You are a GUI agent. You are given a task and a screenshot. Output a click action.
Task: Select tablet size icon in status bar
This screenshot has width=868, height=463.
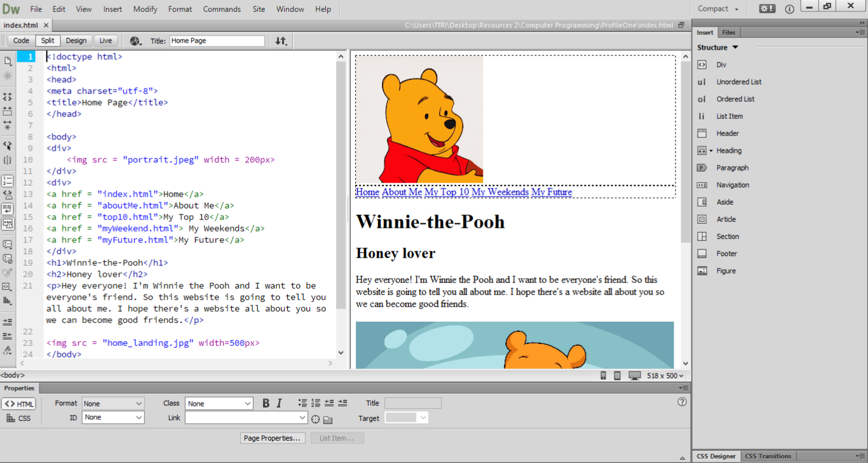pyautogui.click(x=618, y=376)
